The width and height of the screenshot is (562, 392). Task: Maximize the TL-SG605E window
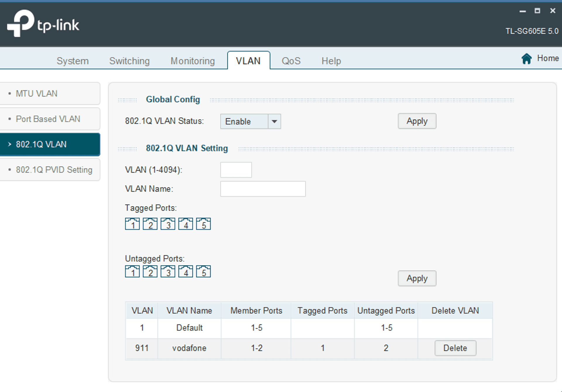pos(537,11)
